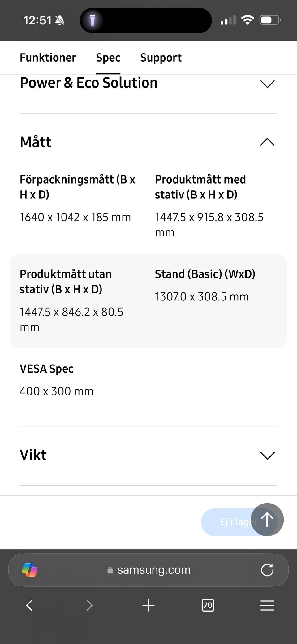Viewport: 297px width, 644px height.
Task: Expand the Power & Eco Solution section
Action: (x=267, y=84)
